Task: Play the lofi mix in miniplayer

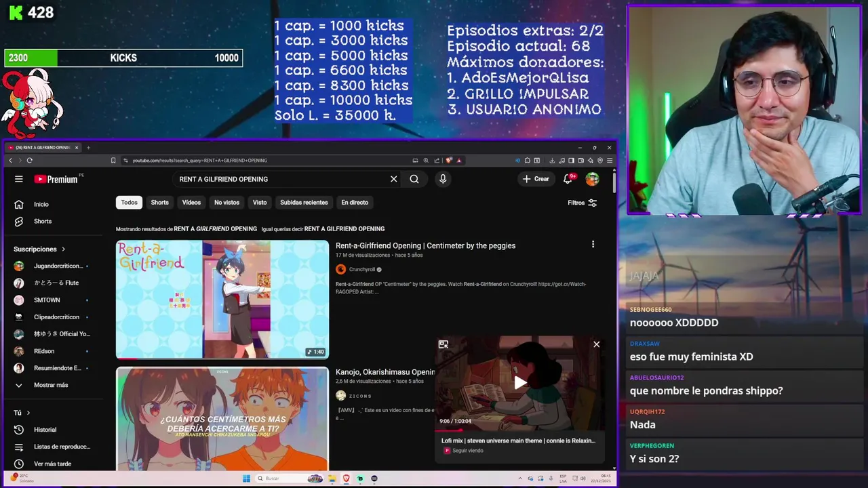Action: pos(520,382)
